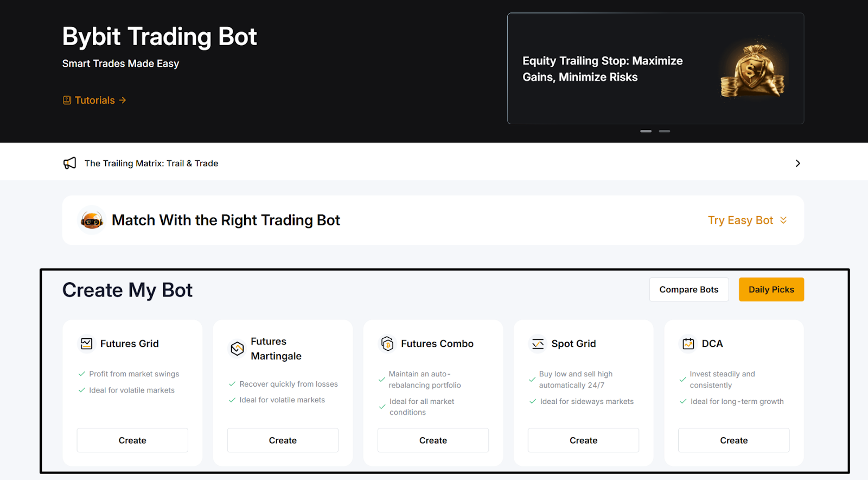
Task: Click the Try Easy Bot double-chevron icon
Action: click(x=783, y=220)
